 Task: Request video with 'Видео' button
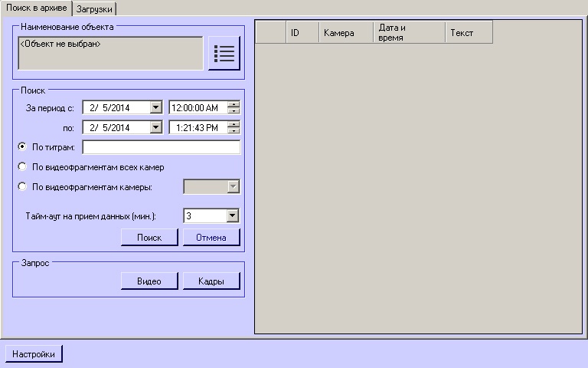coord(149,281)
